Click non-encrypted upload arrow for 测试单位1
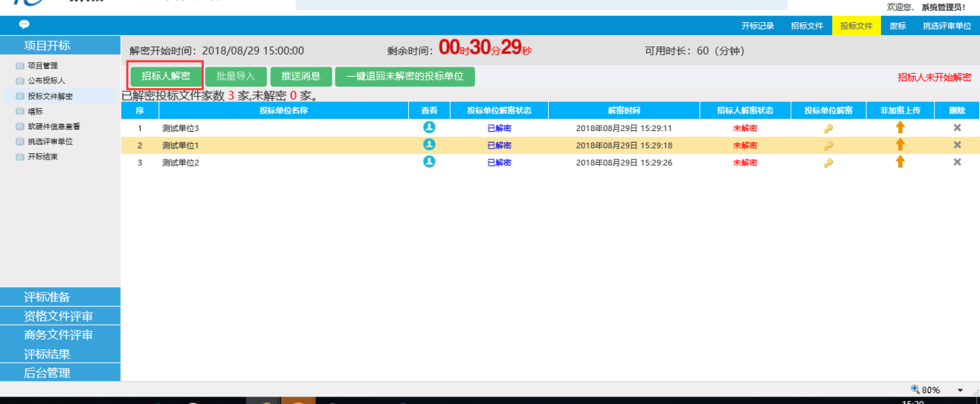Screen dimensions: 980x404 click(900, 145)
